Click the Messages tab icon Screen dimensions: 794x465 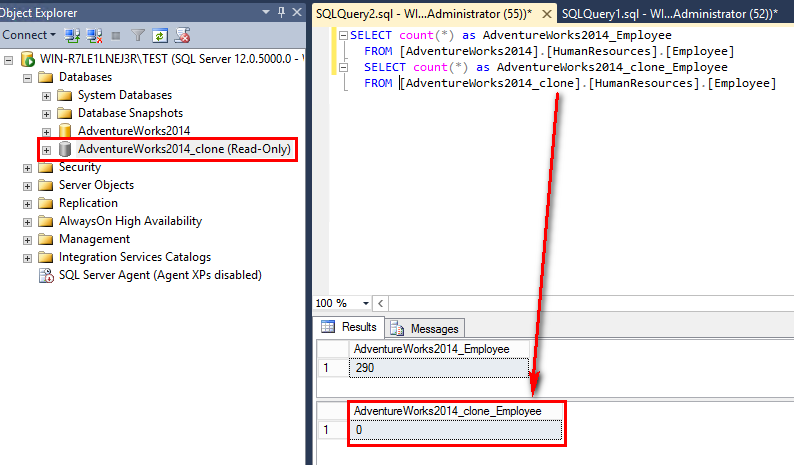pos(397,329)
